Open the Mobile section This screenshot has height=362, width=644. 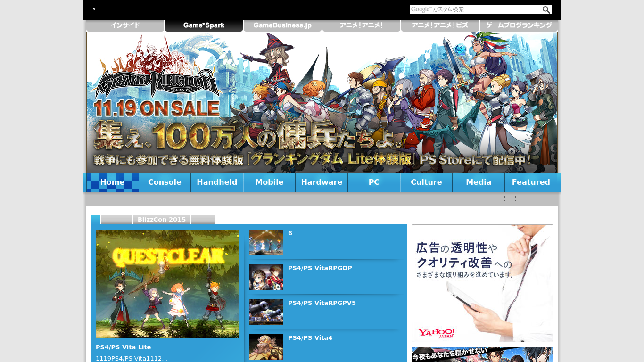pos(269,182)
